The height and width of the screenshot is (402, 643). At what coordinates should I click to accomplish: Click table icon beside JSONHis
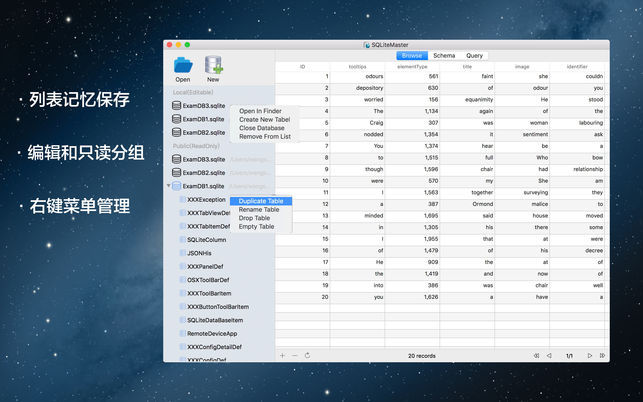(183, 253)
